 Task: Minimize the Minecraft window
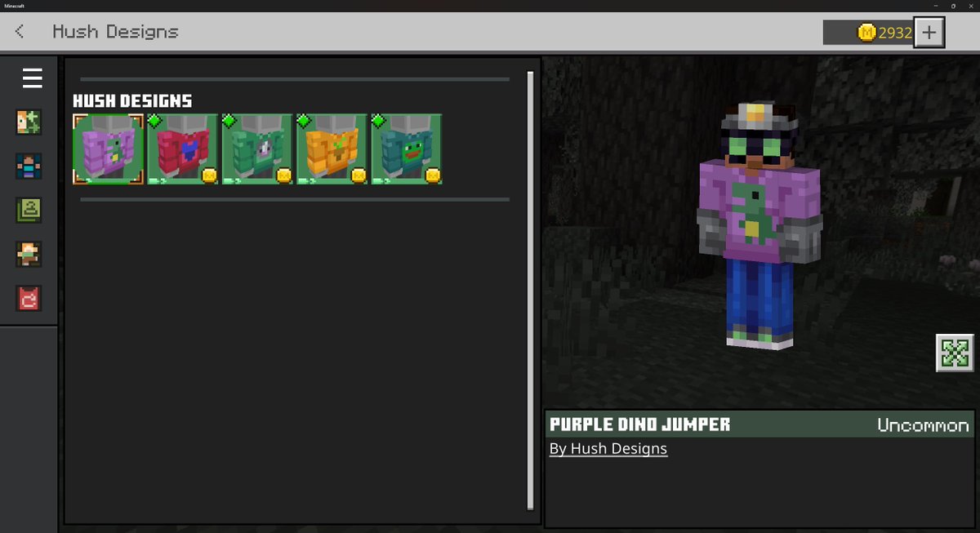(935, 6)
